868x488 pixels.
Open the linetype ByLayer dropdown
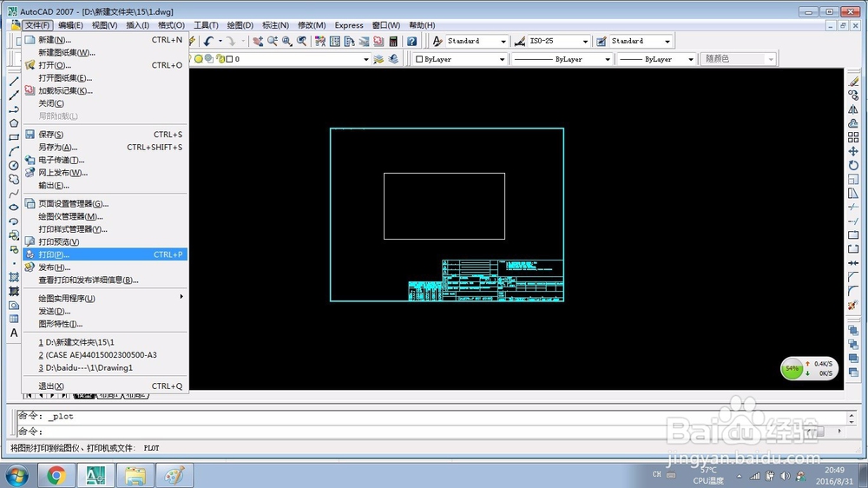[x=608, y=59]
